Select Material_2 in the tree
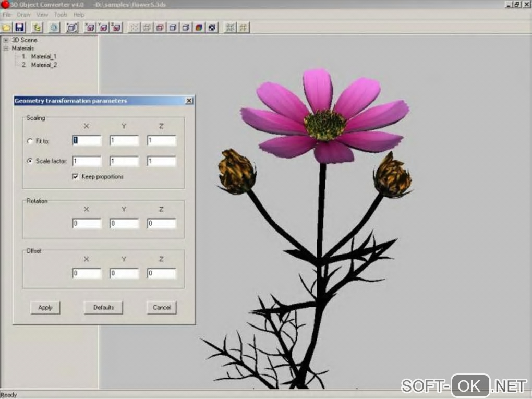Screen dimensions: 532x399 (44, 65)
